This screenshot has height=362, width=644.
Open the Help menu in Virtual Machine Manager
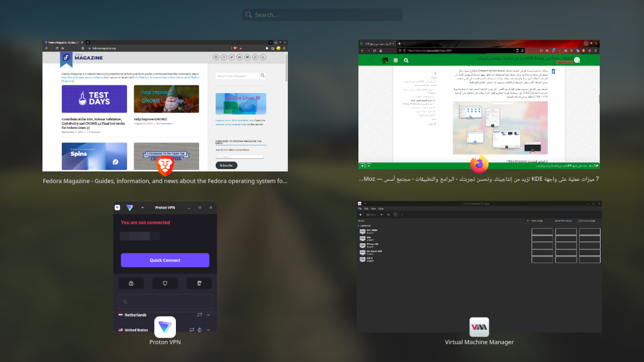click(381, 208)
